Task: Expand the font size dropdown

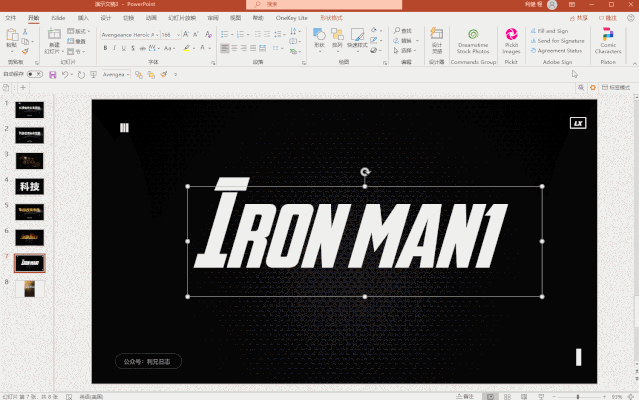Action: (179, 34)
